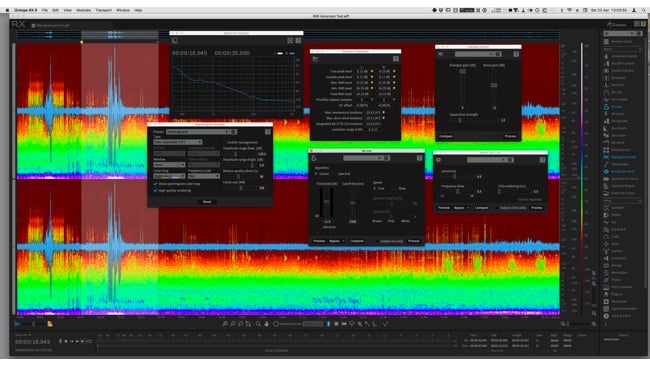Image resolution: width=650 pixels, height=366 pixels.
Task: Open the instant process mode dropdown
Action: [313, 324]
